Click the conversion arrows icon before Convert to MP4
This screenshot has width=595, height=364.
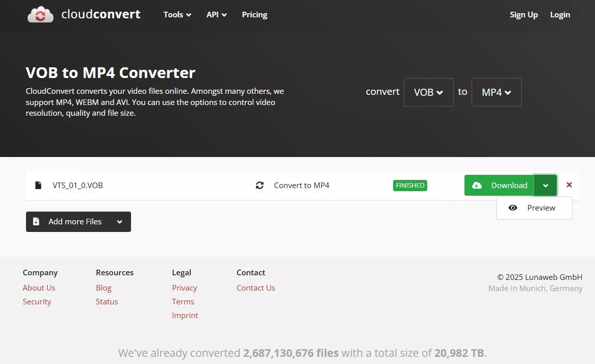point(260,186)
